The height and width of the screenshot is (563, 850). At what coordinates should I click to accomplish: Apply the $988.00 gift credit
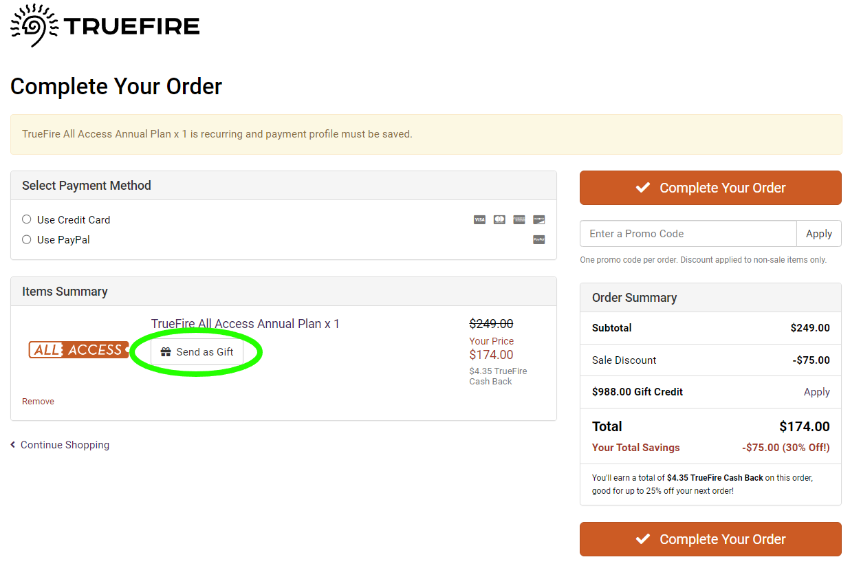click(x=816, y=392)
